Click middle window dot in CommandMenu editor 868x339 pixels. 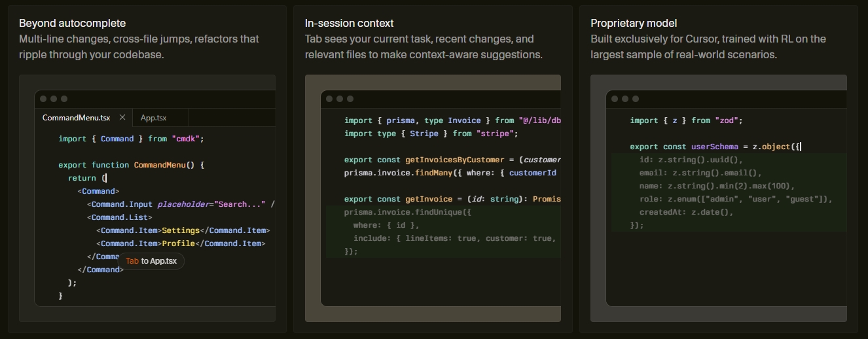pyautogui.click(x=54, y=99)
